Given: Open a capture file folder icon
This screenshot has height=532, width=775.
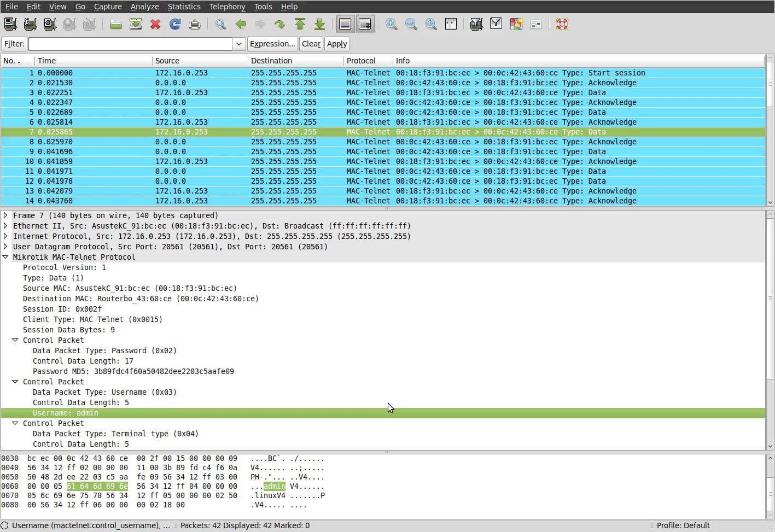Looking at the screenshot, I should (x=115, y=24).
